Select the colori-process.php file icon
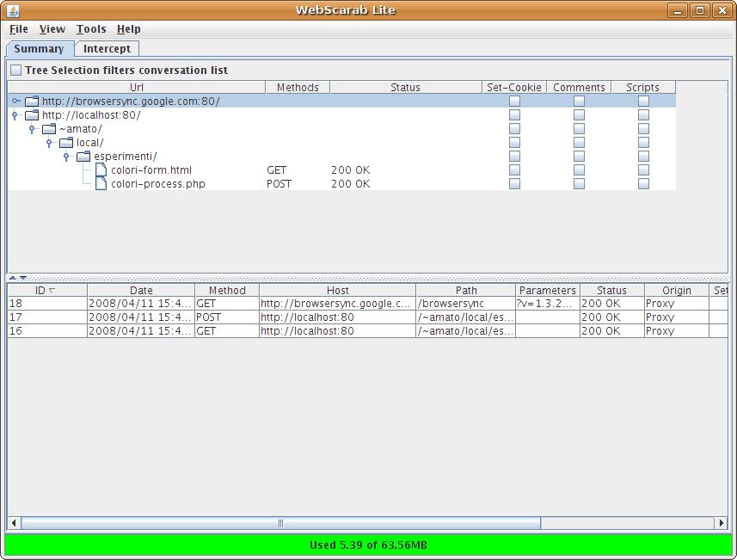 [101, 183]
